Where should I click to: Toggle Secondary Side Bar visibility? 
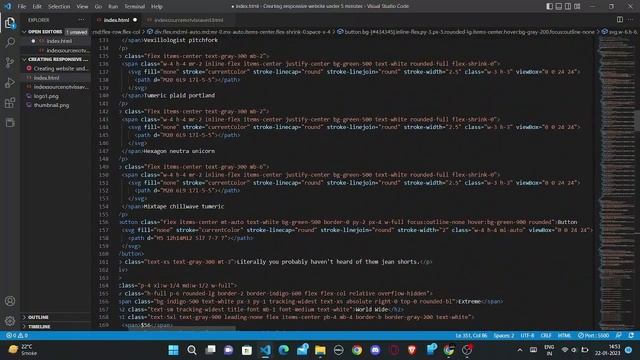568,6
